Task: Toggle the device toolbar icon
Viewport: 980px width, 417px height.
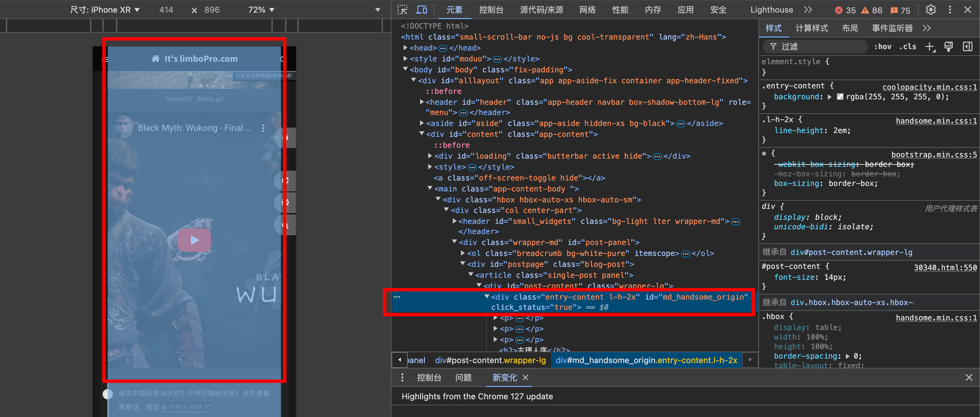Action: coord(421,10)
